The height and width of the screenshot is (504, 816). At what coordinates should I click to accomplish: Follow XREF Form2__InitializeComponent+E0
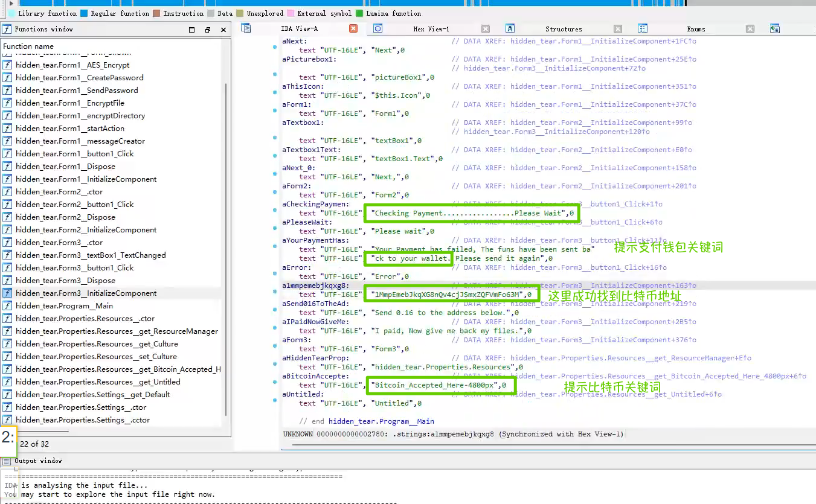coord(601,150)
